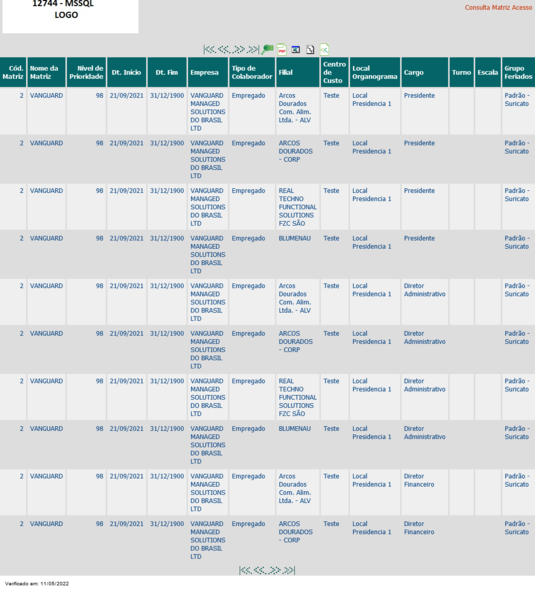Select Presidente cargo in ARCOS DOURADOS - CORP row

[419, 143]
